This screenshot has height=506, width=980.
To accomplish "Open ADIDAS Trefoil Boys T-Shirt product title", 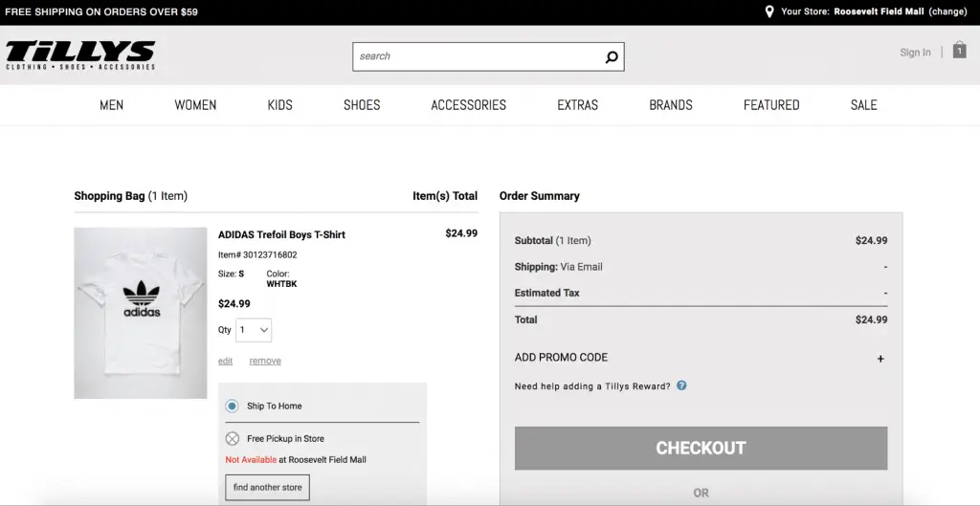I will 281,235.
